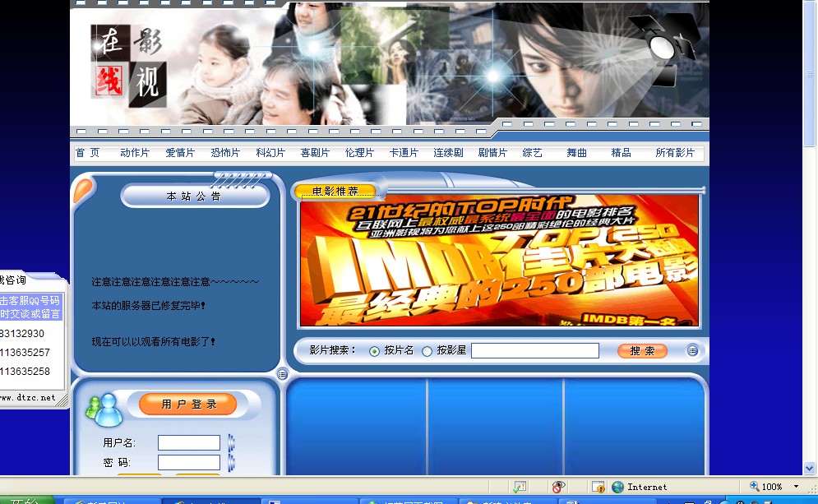Click the checkmark page icon in status bar
Image resolution: width=818 pixels, height=504 pixels.
point(520,487)
